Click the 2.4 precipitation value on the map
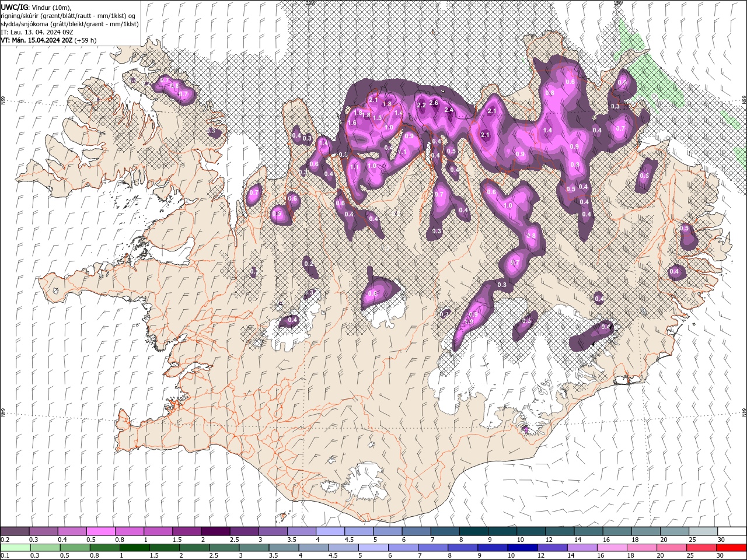 tap(449, 110)
